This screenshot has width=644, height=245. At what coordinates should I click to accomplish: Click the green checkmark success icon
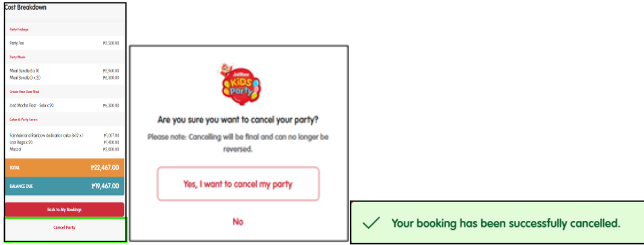tap(371, 223)
